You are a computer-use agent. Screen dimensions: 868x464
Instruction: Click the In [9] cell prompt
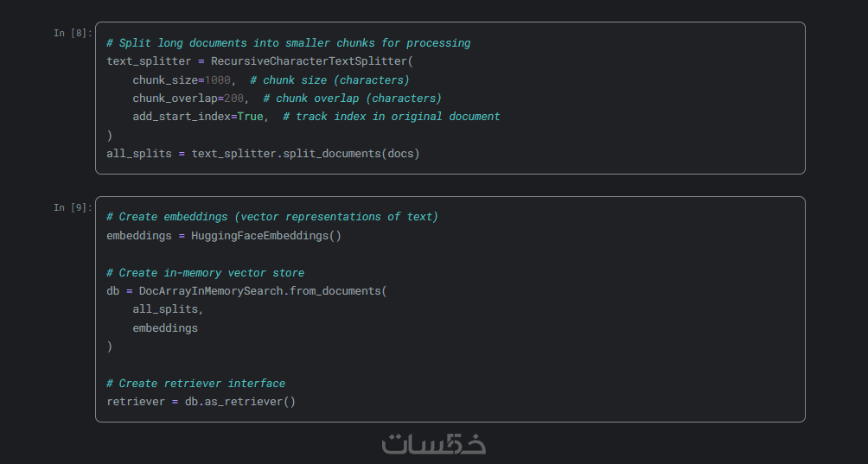pos(73,207)
